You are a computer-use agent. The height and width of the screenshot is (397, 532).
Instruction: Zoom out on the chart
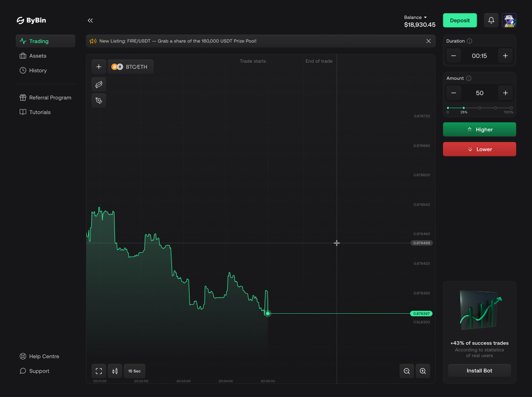click(406, 371)
